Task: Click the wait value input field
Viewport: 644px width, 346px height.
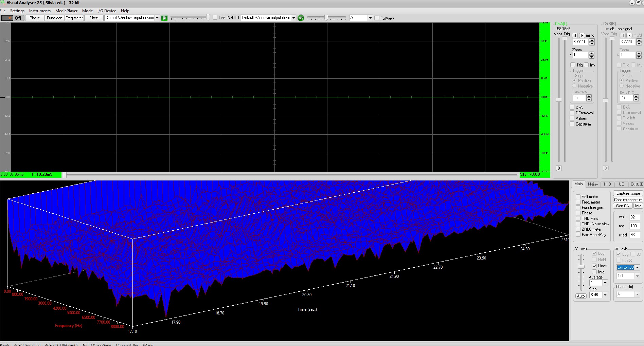Action: tap(634, 217)
